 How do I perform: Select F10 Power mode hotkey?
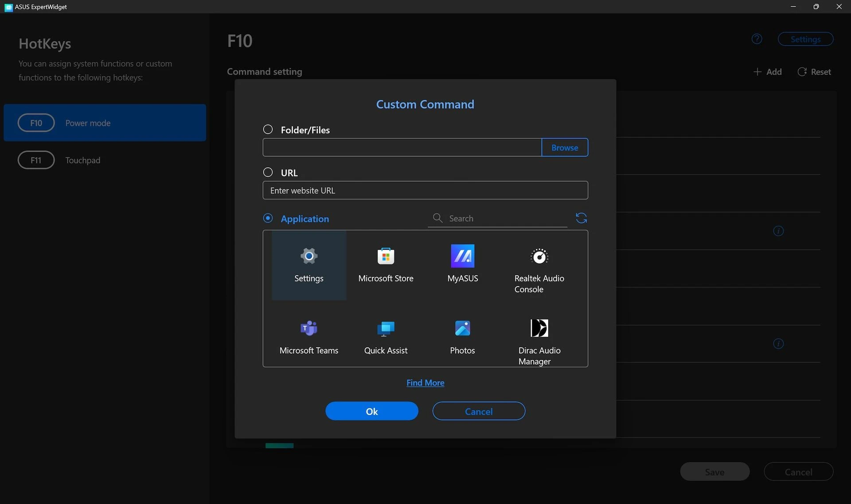click(x=105, y=123)
